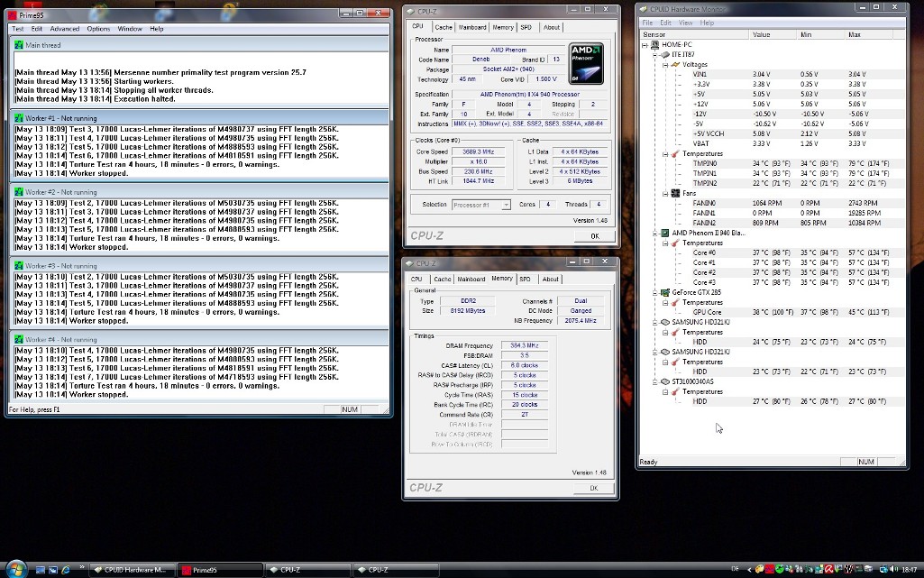
Task: Open Prime95 Advanced menu
Action: click(64, 29)
